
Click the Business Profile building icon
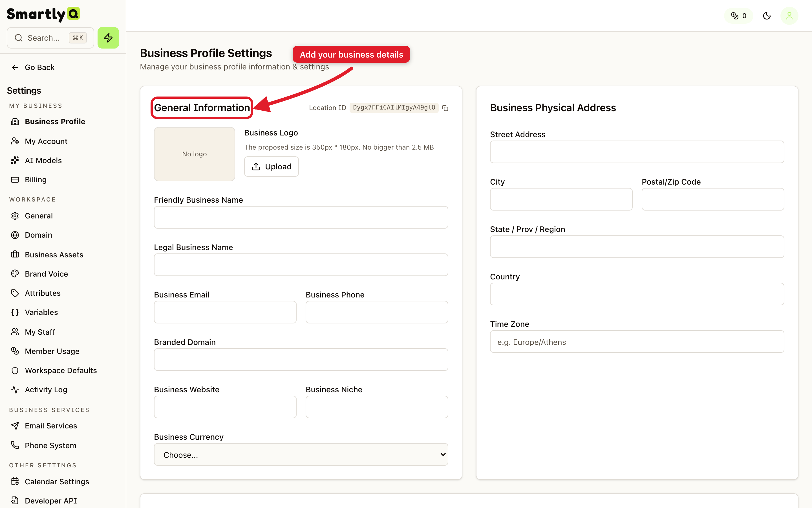(x=15, y=122)
